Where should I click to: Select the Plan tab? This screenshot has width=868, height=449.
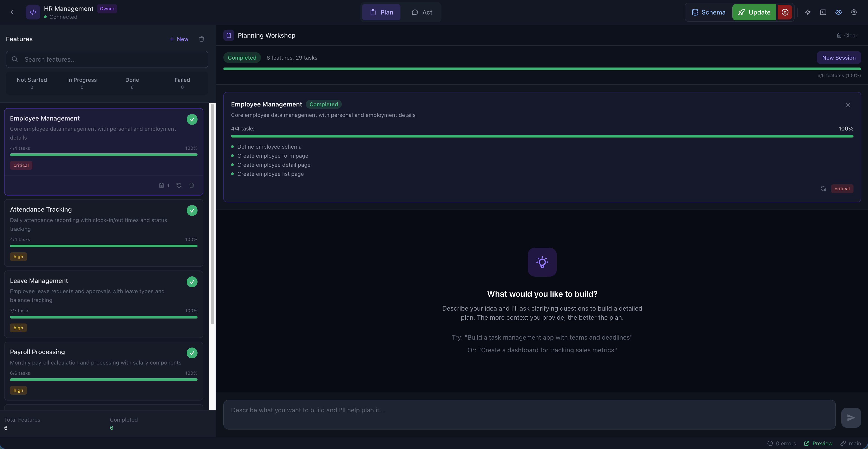(x=381, y=12)
